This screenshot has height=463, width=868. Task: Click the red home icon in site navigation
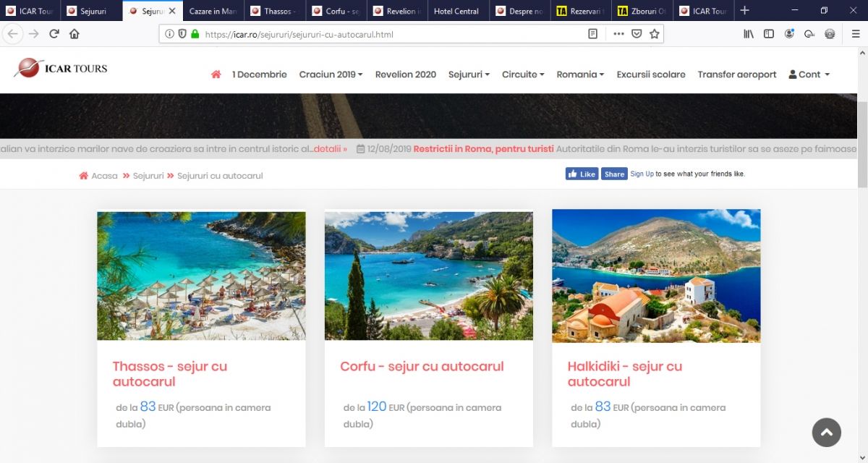tap(216, 75)
